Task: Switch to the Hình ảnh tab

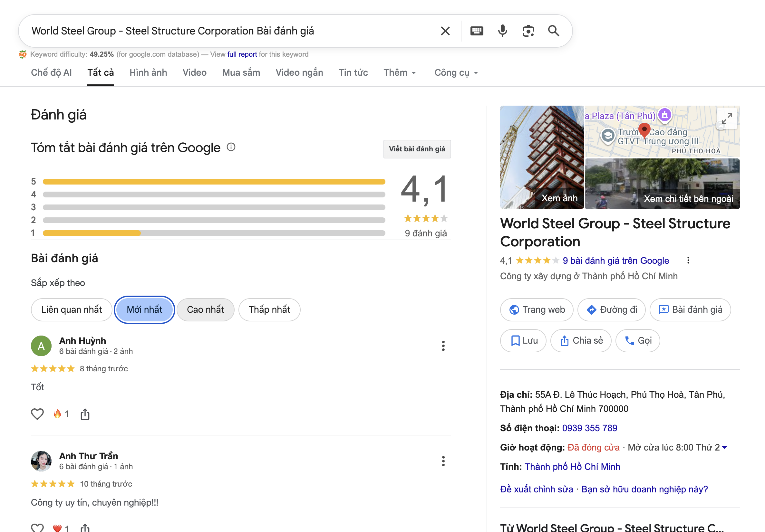Action: coord(148,72)
